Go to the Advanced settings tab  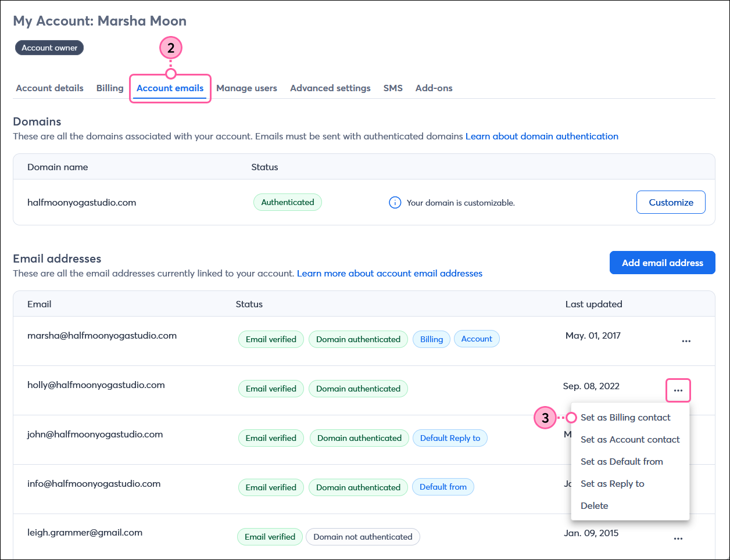[x=330, y=88]
